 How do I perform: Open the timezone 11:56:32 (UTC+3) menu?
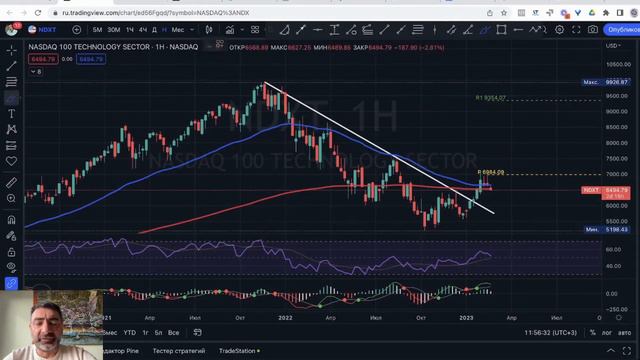[551, 333]
